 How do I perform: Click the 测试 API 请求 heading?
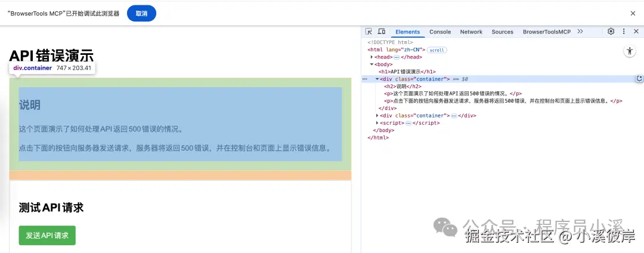click(51, 208)
